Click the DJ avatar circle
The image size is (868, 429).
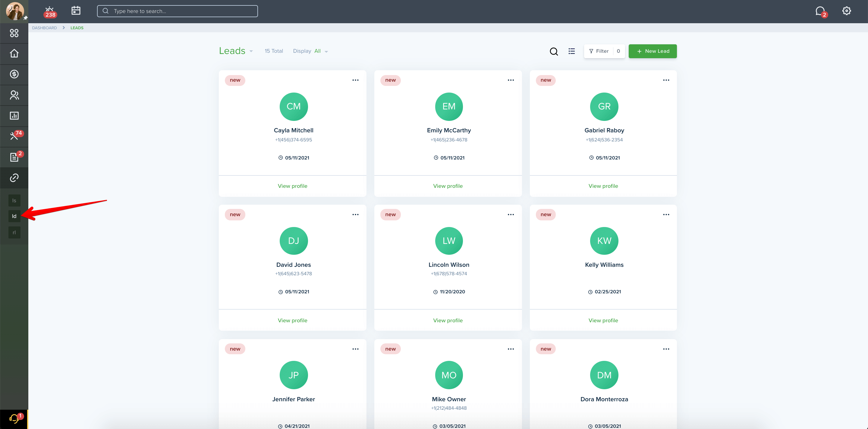294,241
